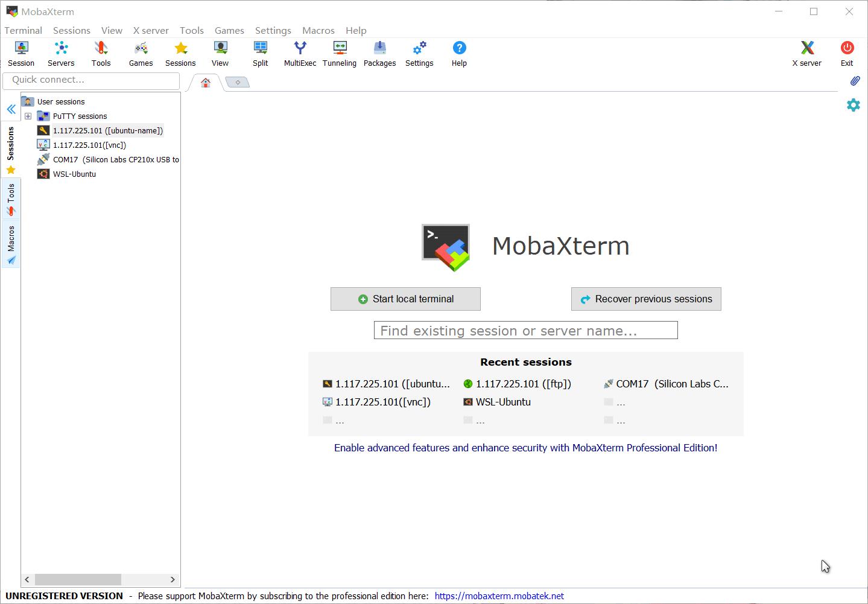Expand the PuTTY sessions folder
This screenshot has width=868, height=604.
pos(28,116)
